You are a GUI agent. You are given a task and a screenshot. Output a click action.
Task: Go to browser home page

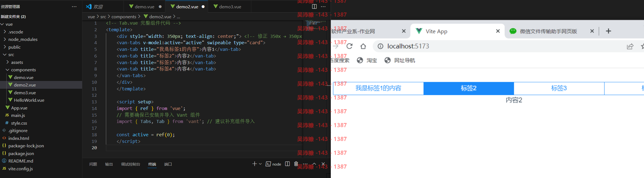(363, 46)
